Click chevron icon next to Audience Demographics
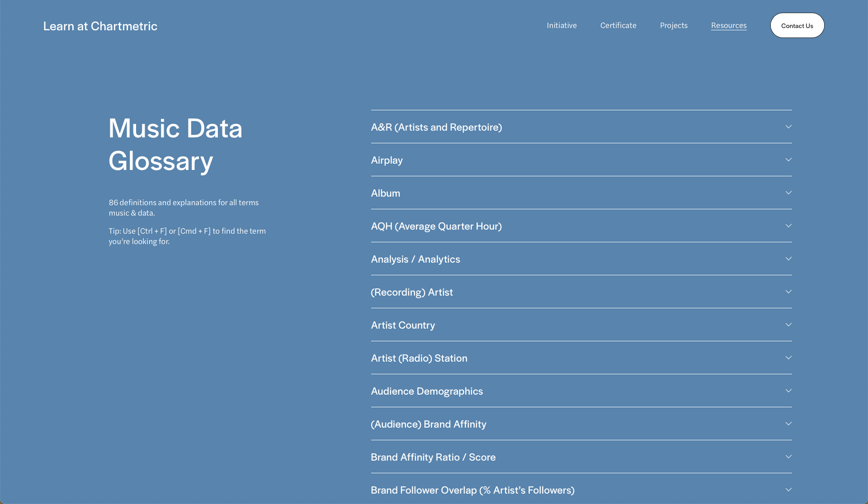The height and width of the screenshot is (504, 868). coord(788,391)
